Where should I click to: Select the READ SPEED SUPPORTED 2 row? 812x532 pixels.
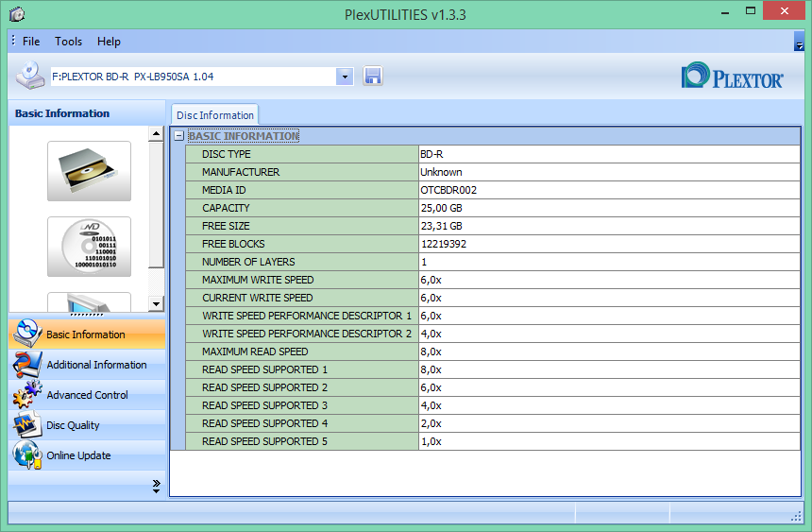[493, 387]
